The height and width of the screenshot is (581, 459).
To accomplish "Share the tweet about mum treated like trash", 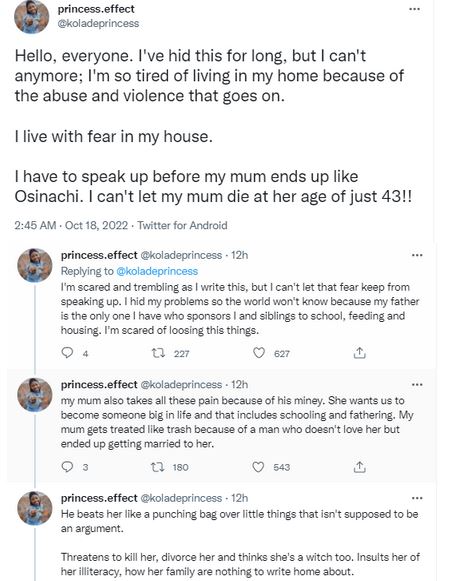I will (x=359, y=467).
